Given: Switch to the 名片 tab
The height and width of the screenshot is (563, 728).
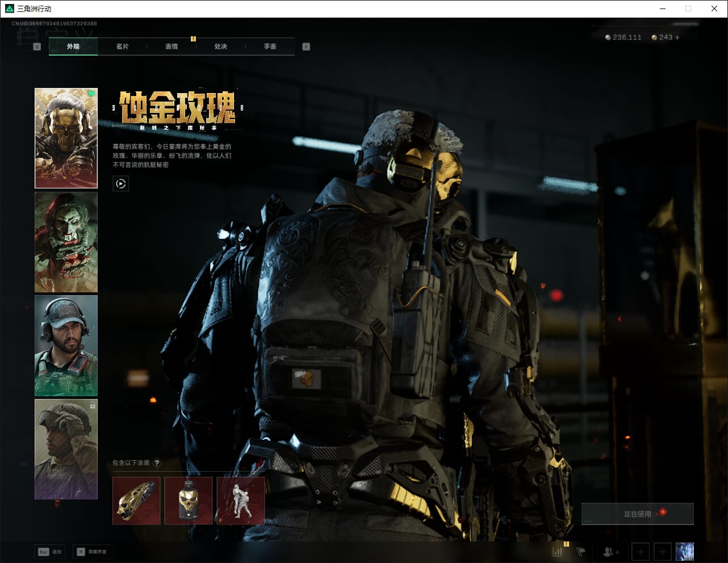Looking at the screenshot, I should (122, 47).
